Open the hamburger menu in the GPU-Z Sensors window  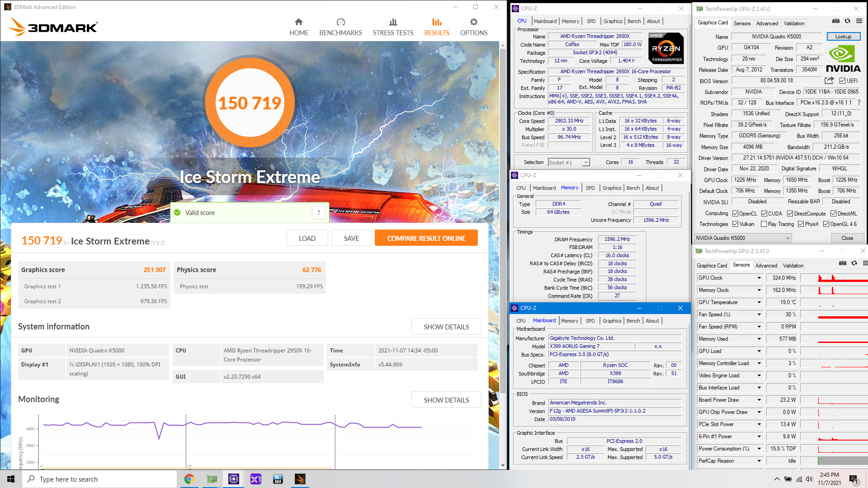coord(865,263)
